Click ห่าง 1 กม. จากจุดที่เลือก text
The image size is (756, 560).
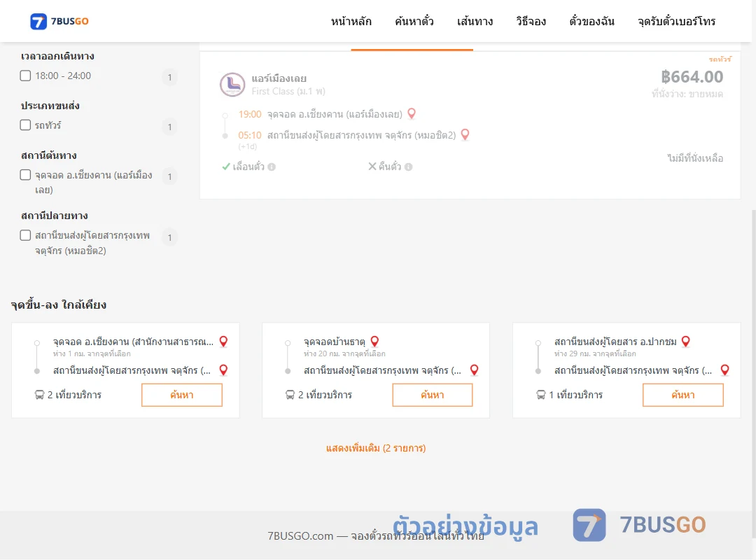(92, 353)
